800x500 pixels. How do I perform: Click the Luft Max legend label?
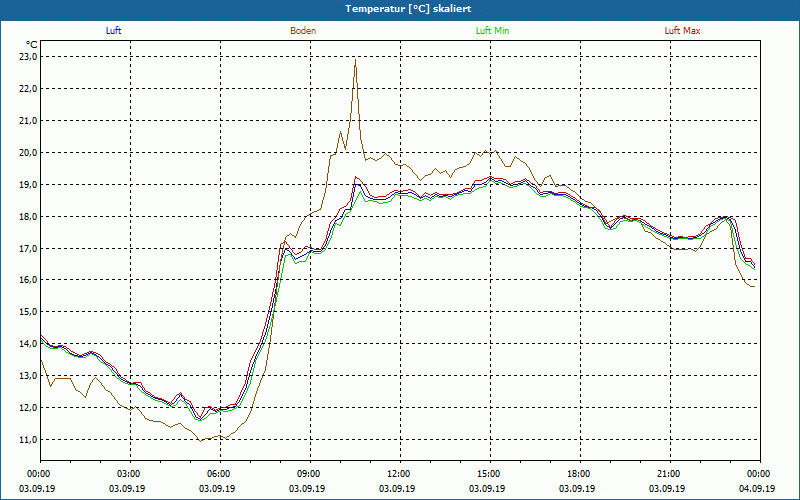click(682, 31)
